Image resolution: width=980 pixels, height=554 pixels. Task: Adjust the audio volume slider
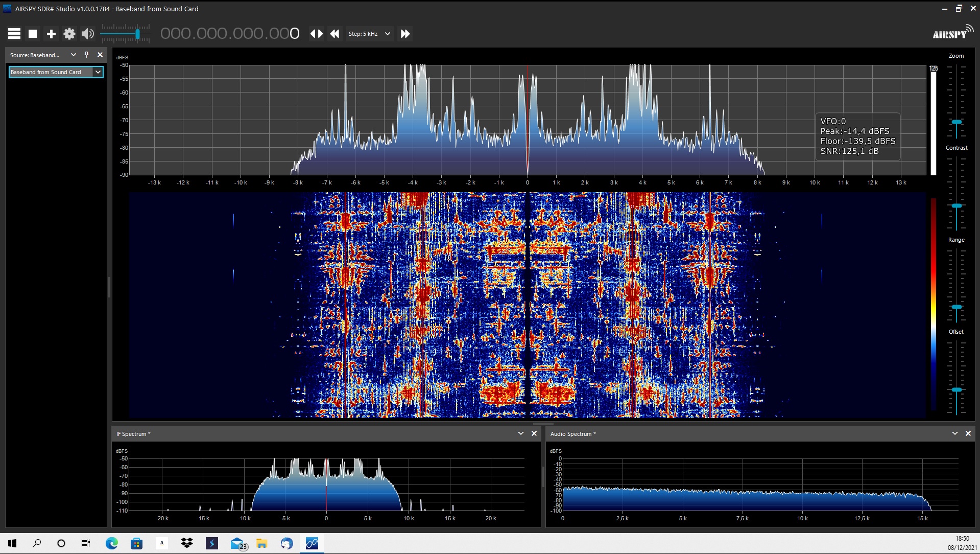(126, 34)
